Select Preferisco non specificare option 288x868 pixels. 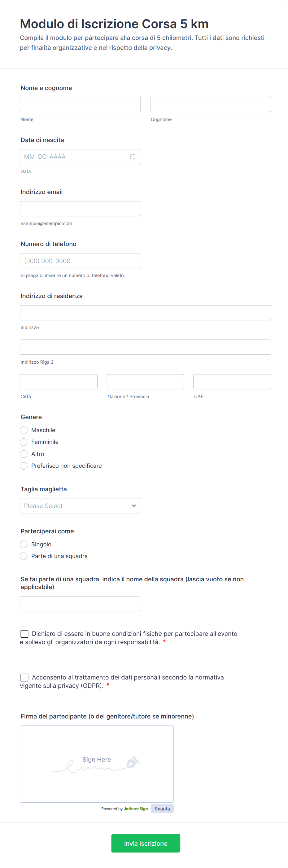coord(24,466)
